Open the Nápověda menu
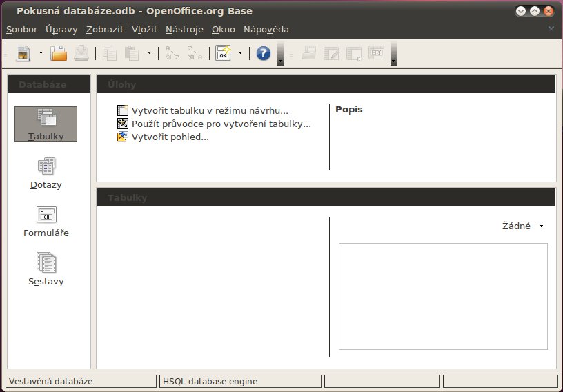 coord(266,30)
